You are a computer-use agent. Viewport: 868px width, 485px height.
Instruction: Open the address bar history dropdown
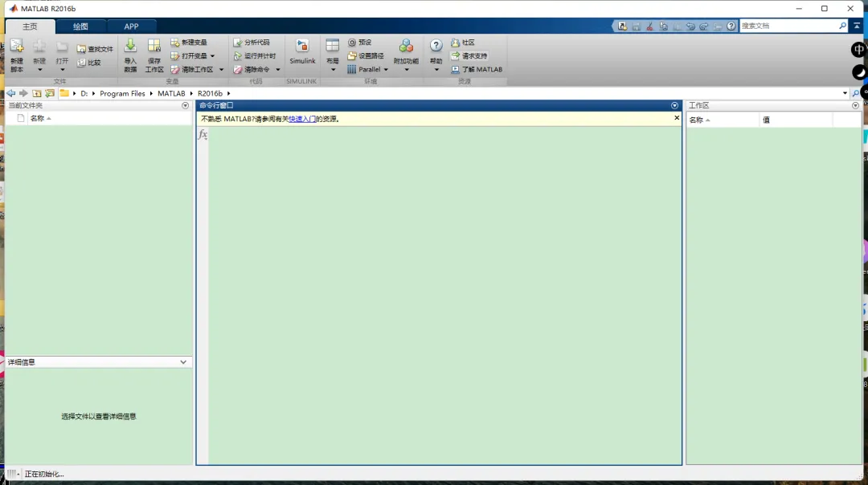click(845, 93)
